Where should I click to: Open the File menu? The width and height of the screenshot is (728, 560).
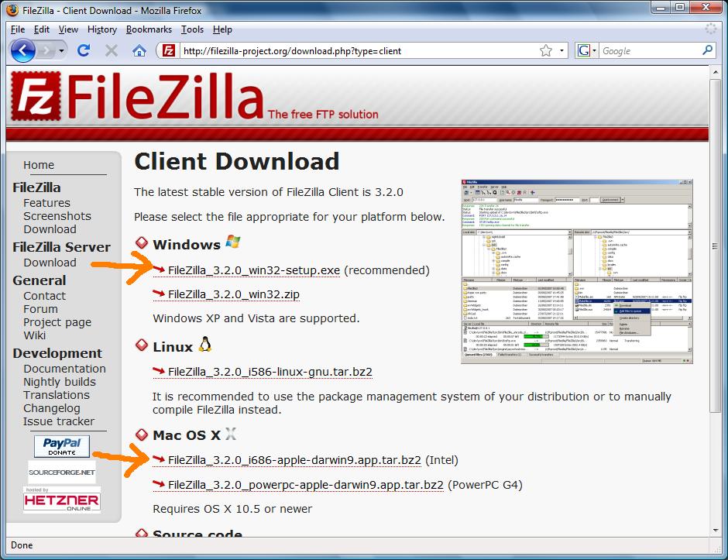[x=18, y=29]
